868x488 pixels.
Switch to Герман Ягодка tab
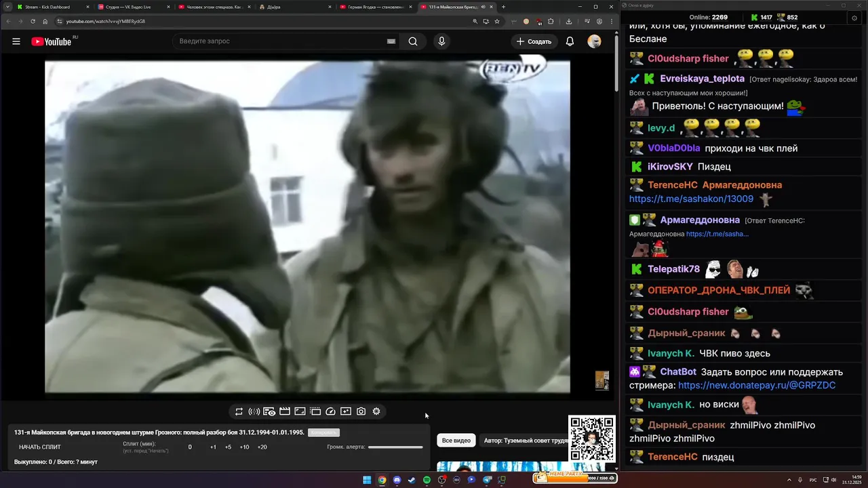(375, 7)
